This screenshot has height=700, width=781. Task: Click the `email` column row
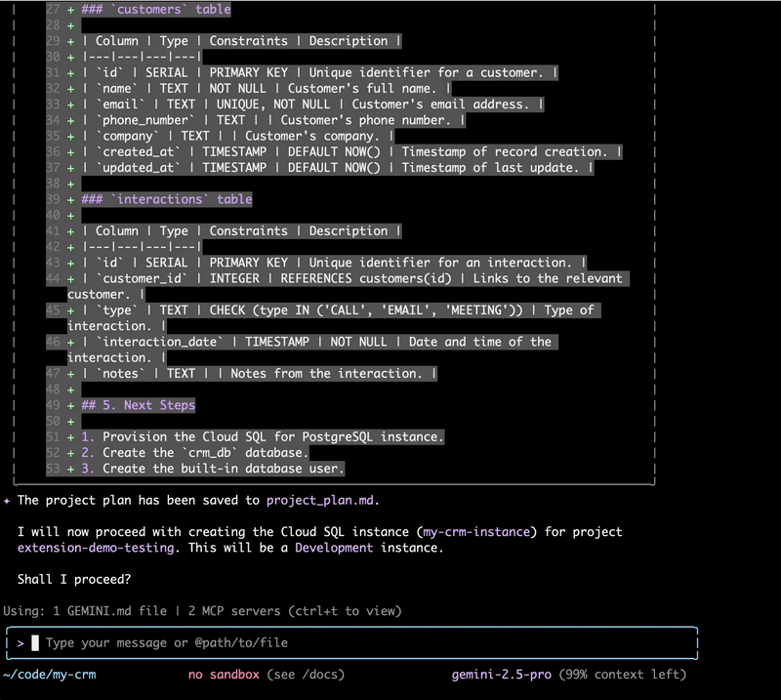coord(312,104)
